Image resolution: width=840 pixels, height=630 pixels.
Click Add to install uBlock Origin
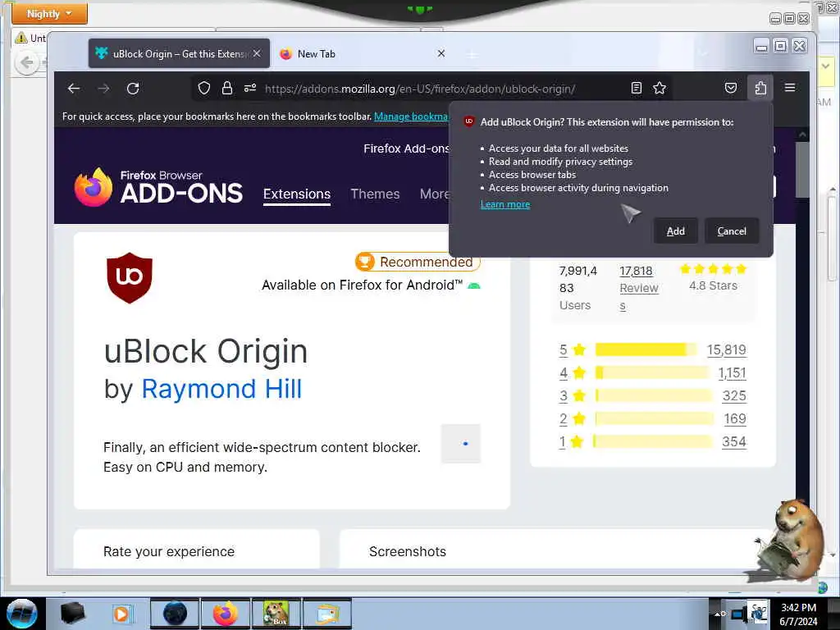tap(676, 231)
